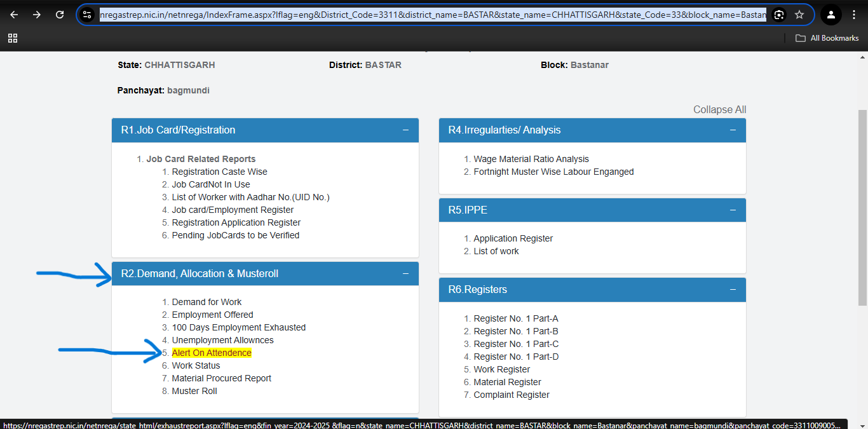Open the All Bookmarks folder
This screenshot has width=868, height=429.
827,38
